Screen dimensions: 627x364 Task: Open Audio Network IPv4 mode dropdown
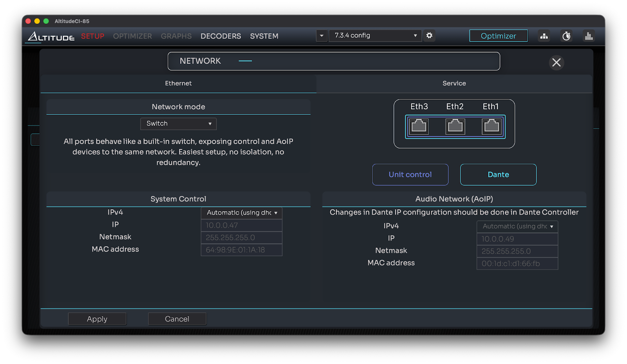pos(517,226)
